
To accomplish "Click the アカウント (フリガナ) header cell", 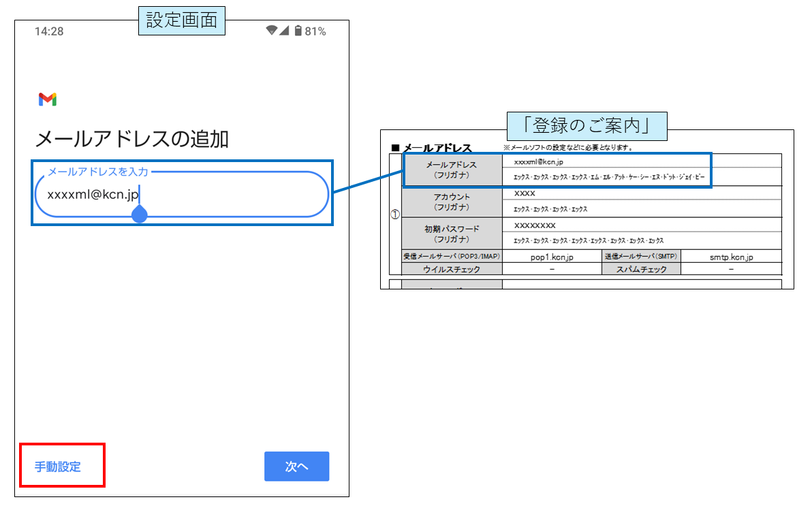I will tap(452, 202).
